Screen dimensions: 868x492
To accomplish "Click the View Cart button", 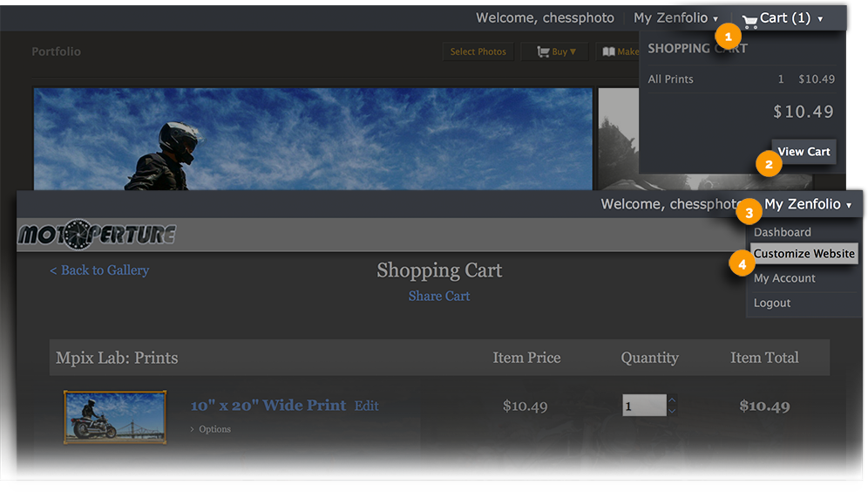I will click(x=804, y=151).
